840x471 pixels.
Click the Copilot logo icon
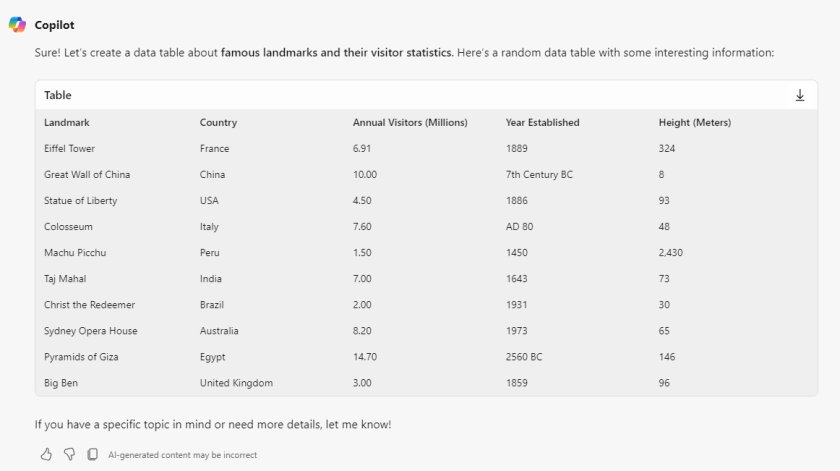17,25
